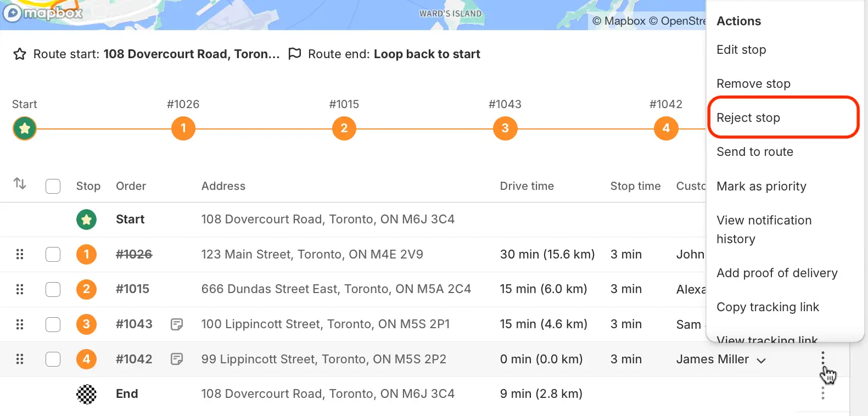Click the note icon beside order #1043
Screen dimensions: 868x416
pos(177,324)
